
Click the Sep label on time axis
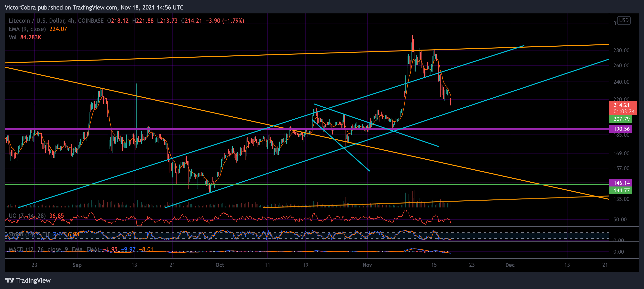(77, 265)
